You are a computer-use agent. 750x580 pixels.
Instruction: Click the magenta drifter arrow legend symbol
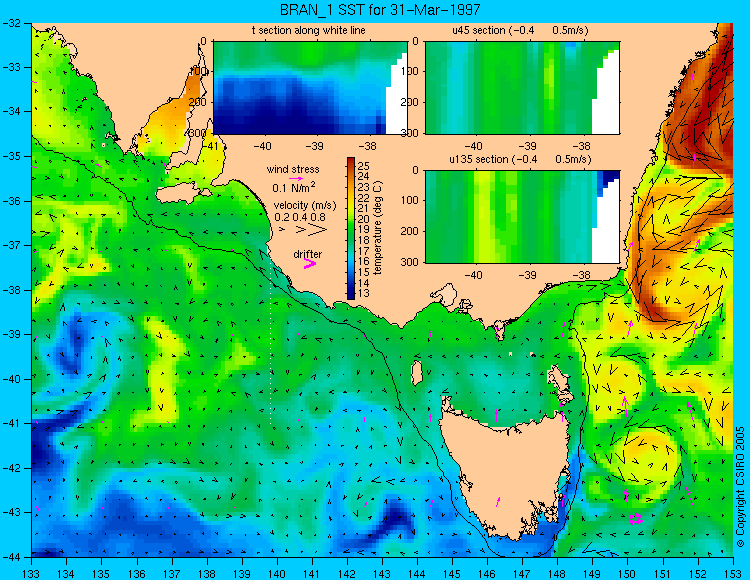(x=310, y=263)
